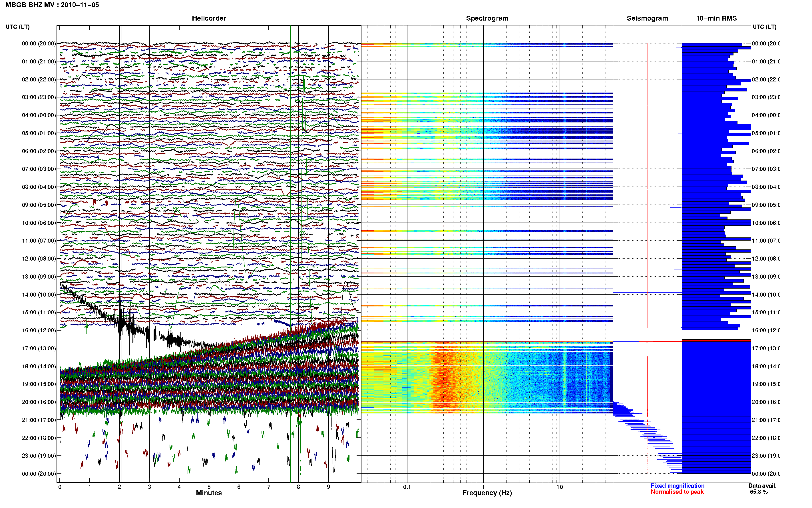
Task: Click the left time label 11:00 (07:00)
Action: click(39, 241)
